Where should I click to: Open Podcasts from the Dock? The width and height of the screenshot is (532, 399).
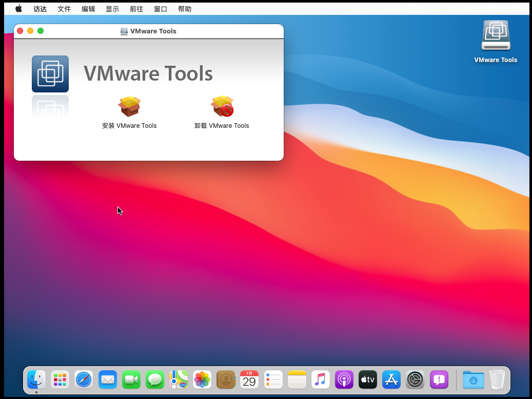344,379
